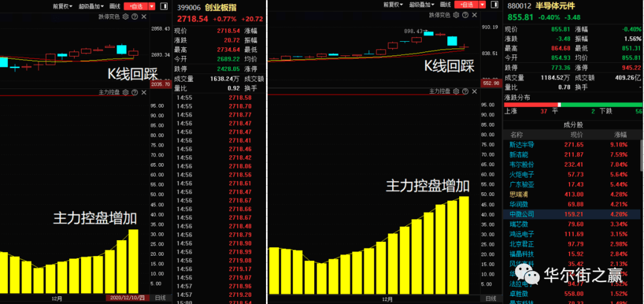
Task: Click the 2035.70 price axis label
Action: click(x=161, y=84)
